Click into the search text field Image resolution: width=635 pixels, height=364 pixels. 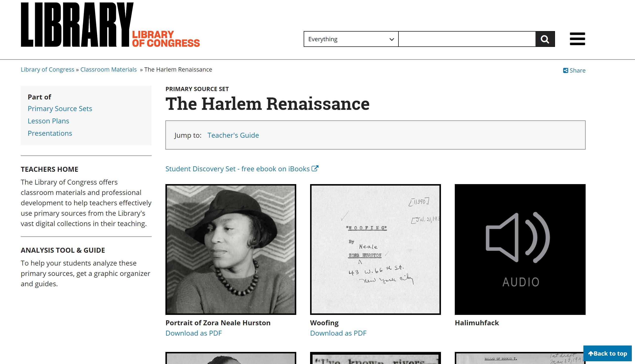pos(467,39)
